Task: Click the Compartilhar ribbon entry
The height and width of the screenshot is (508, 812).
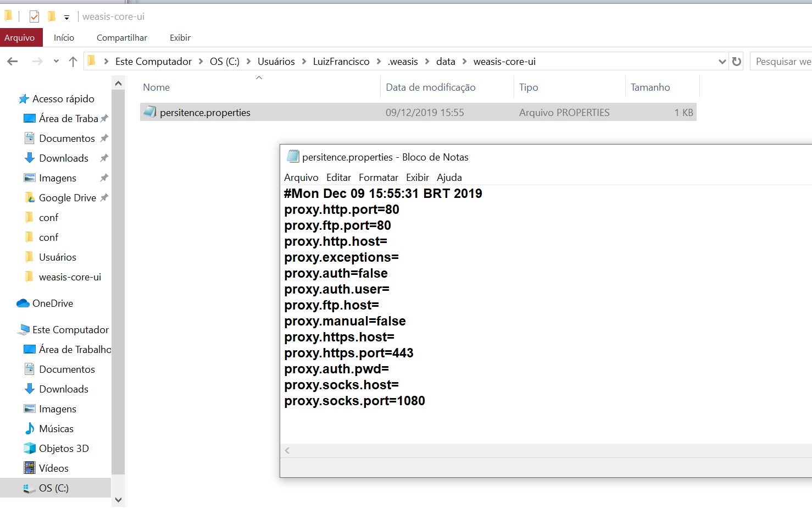Action: [121, 37]
